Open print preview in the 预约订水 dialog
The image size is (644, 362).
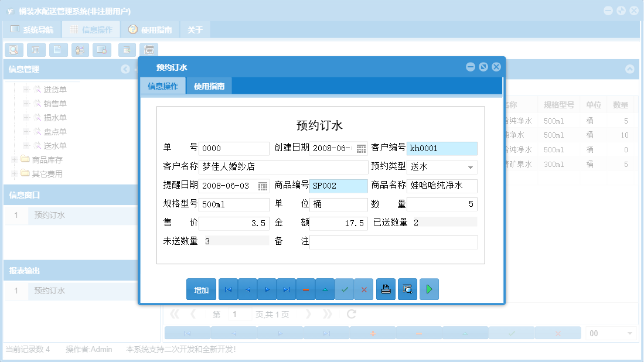click(x=407, y=289)
